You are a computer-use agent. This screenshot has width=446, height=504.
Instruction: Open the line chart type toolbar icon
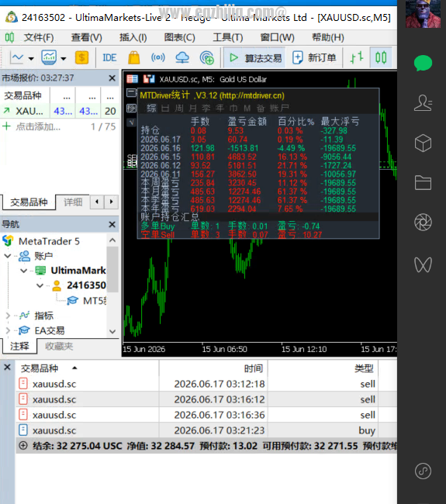[17, 58]
